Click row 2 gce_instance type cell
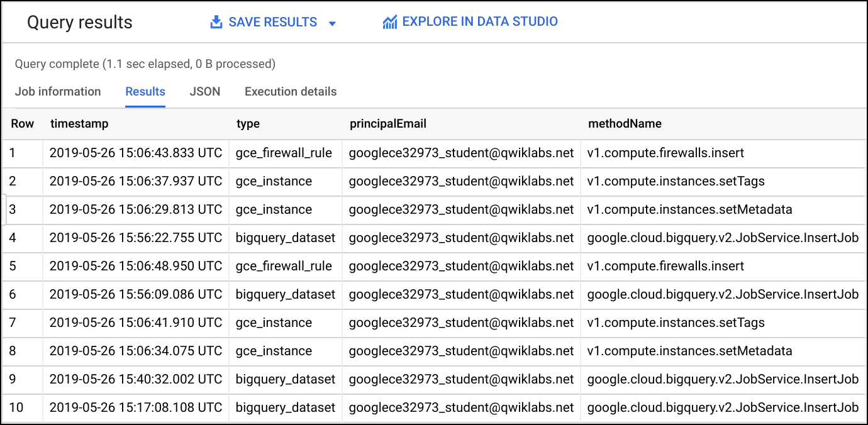 (x=286, y=181)
